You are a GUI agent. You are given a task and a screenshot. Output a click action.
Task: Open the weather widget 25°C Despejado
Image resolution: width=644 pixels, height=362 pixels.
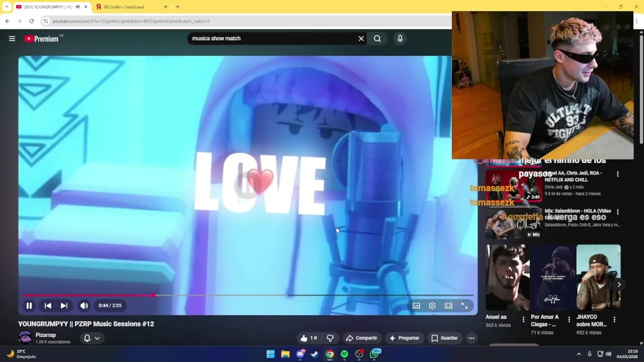pos(21,354)
